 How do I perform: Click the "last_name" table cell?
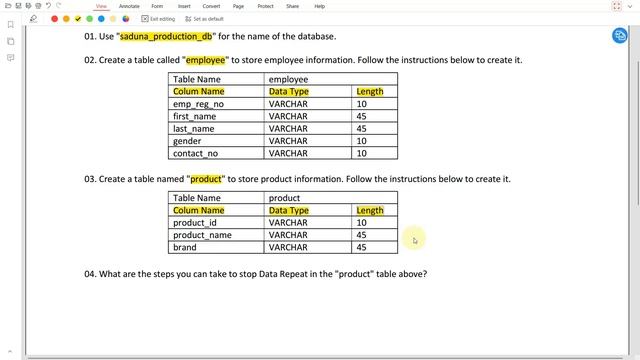pyautogui.click(x=216, y=129)
